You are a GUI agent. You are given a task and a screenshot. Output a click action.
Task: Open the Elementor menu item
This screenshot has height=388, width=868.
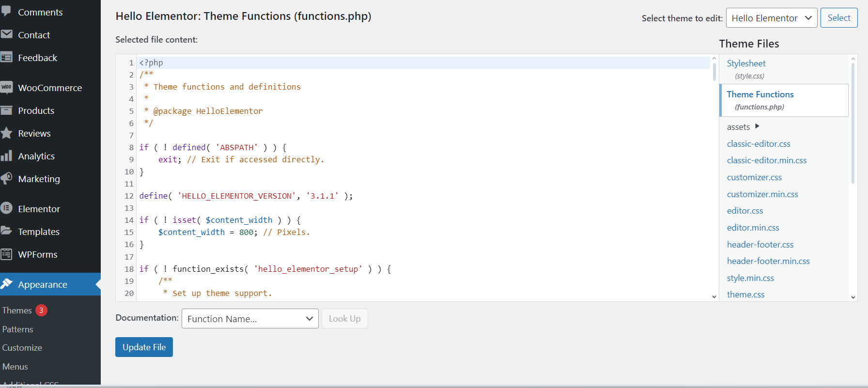point(39,209)
